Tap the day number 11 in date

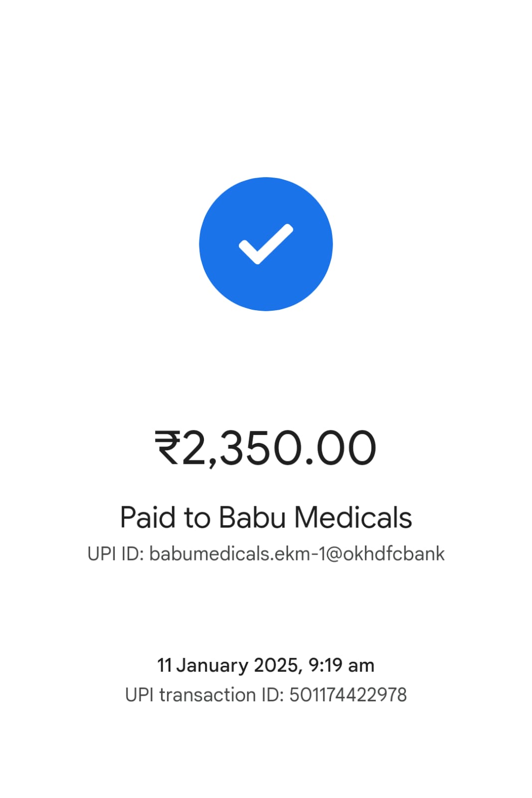164,665
